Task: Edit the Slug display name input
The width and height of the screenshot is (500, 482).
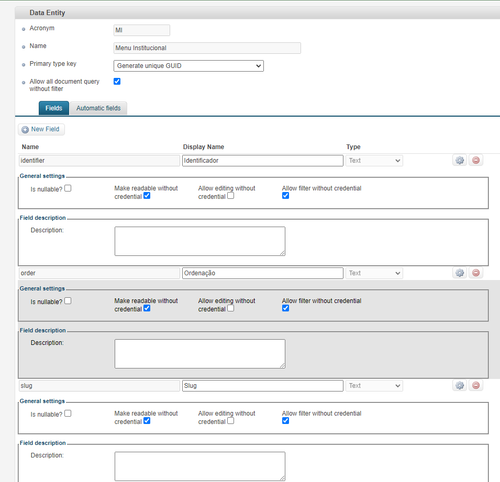Action: click(x=263, y=386)
